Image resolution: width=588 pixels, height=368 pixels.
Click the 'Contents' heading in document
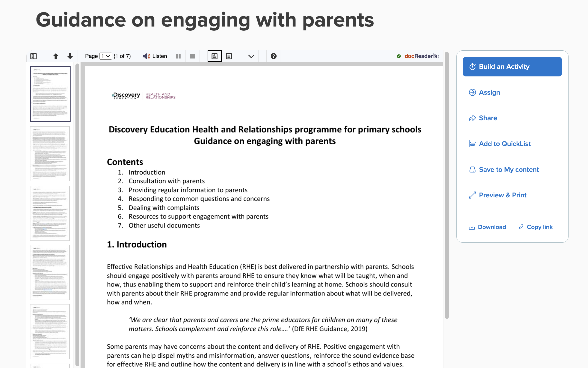[x=125, y=162]
